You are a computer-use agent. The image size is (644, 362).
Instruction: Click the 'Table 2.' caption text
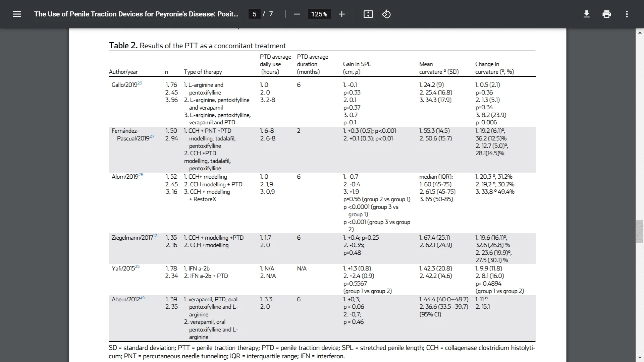point(123,46)
